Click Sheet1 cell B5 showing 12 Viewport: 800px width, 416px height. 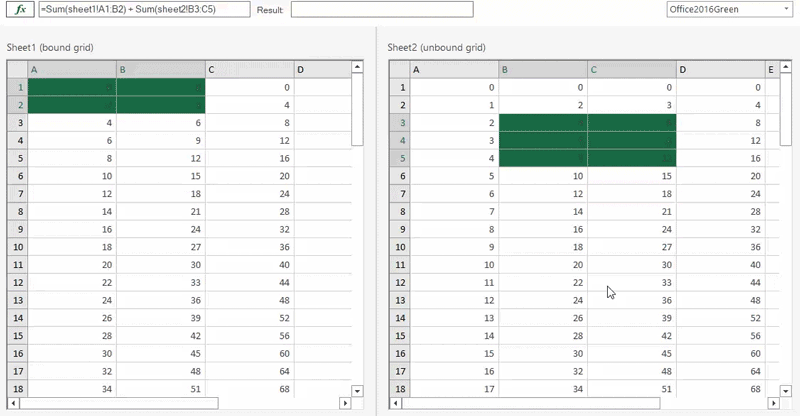click(161, 158)
